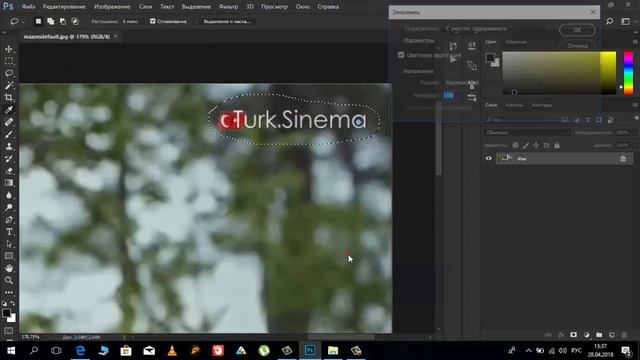Click the New group folder icon
Viewport: 640px width, 360px height.
point(599,335)
